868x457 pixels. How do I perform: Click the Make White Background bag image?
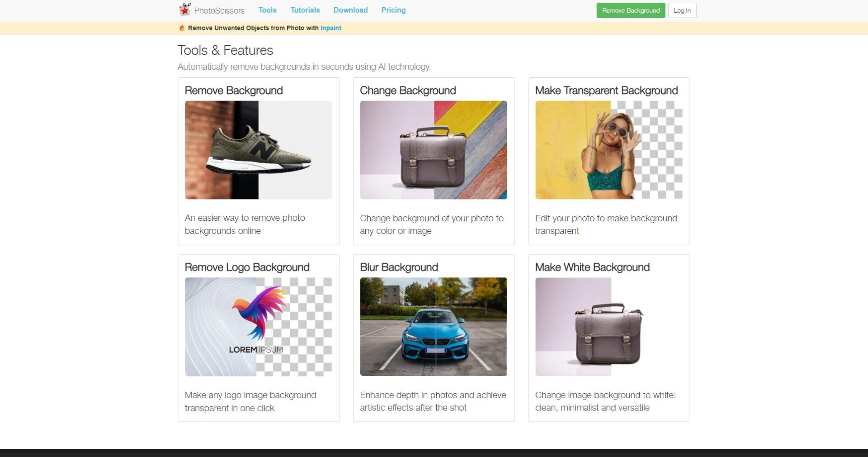point(609,327)
